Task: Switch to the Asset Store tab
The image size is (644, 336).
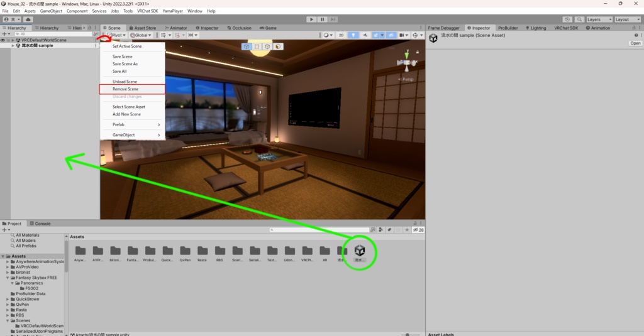Action: [143, 28]
